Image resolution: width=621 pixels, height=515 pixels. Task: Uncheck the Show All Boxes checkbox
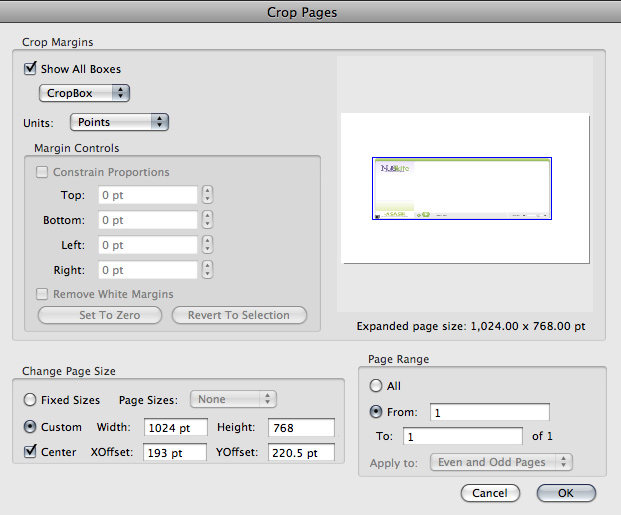30,69
